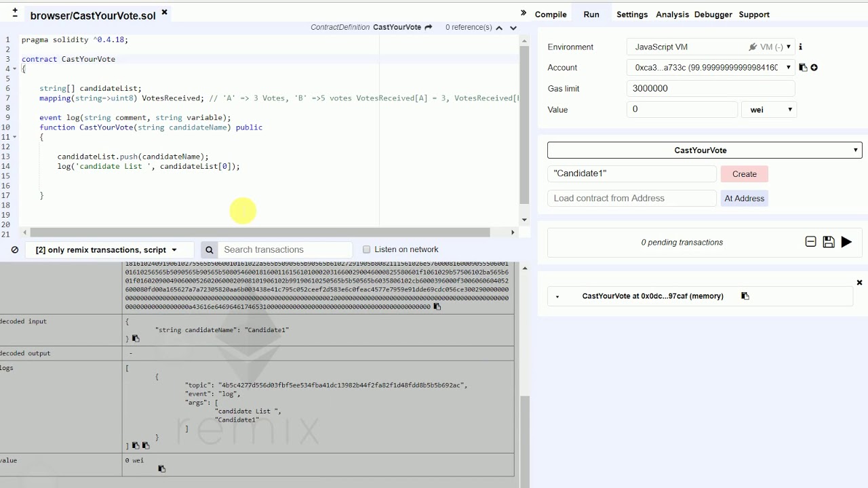Image resolution: width=868 pixels, height=488 pixels.
Task: Click the Value amount input field
Action: pos(682,109)
